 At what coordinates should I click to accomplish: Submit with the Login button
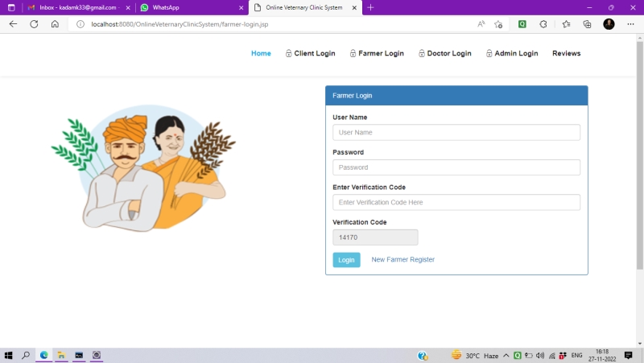[346, 260]
